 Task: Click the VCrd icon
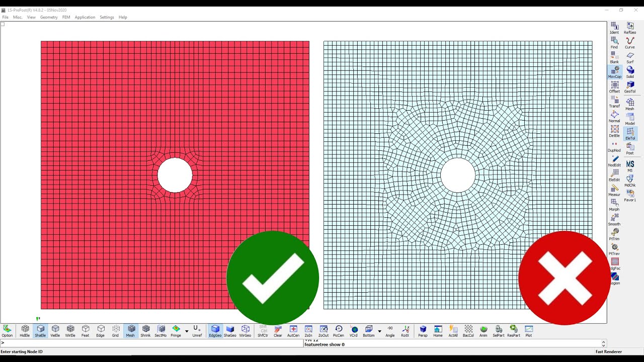(x=354, y=331)
